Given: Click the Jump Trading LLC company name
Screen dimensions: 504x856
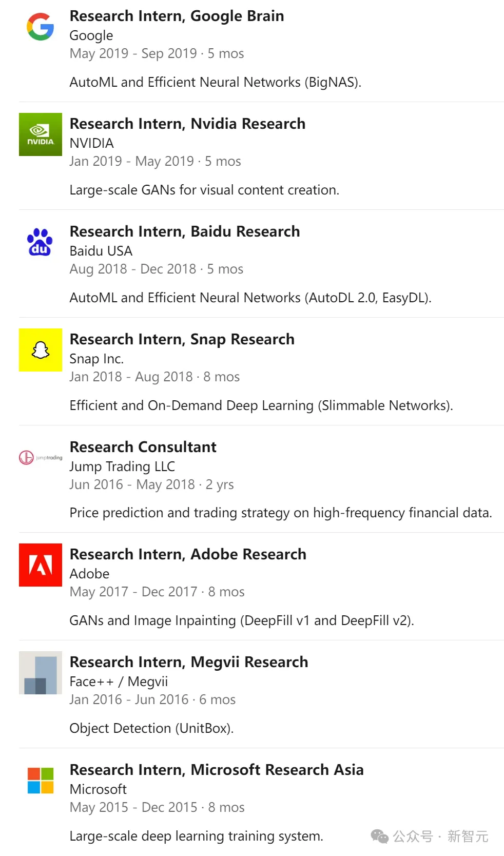Looking at the screenshot, I should 122,466.
